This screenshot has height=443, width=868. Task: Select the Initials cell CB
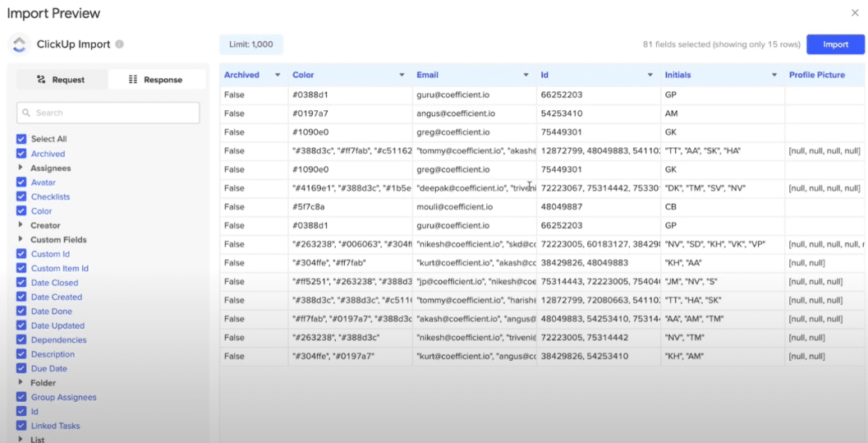723,206
